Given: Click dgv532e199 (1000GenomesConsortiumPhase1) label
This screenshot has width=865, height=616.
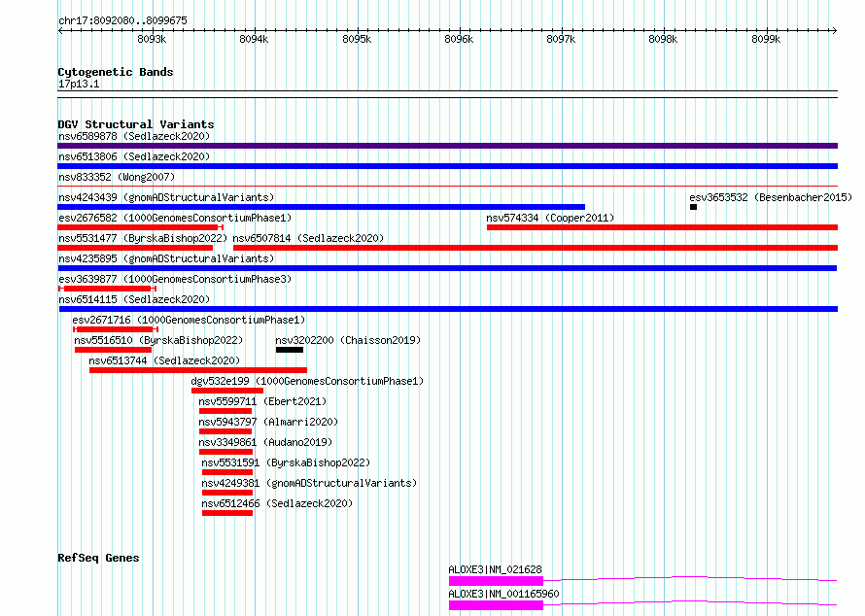Looking at the screenshot, I should (x=307, y=381).
